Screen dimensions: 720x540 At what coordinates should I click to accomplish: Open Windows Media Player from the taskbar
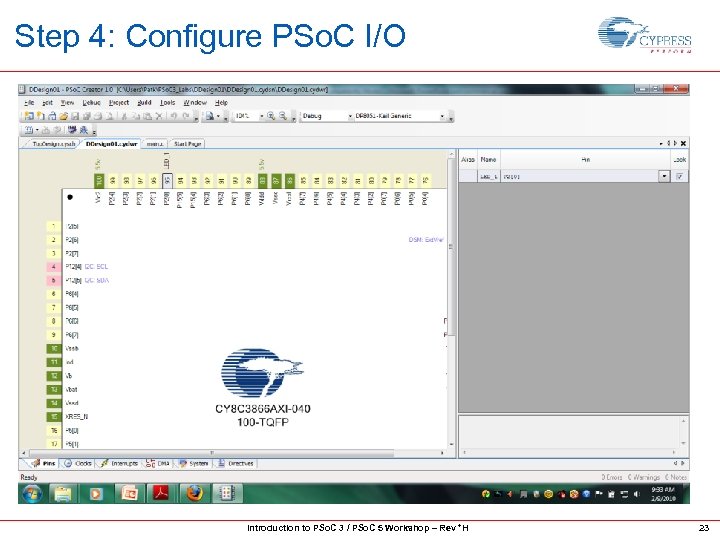[x=96, y=494]
